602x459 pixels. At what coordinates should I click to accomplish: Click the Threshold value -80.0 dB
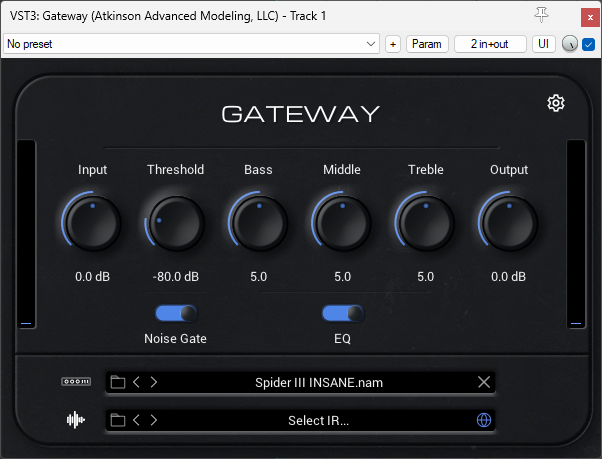176,277
